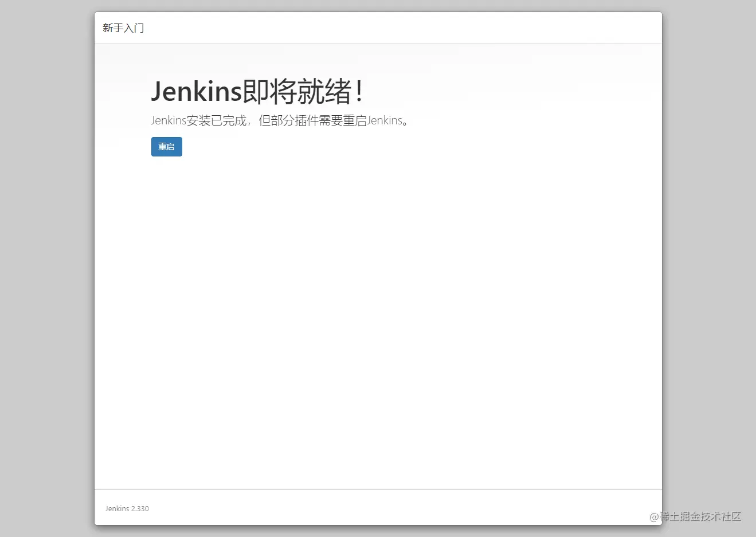Select the Jenkins 2.330 version footer text
This screenshot has width=756, height=537.
pos(127,508)
